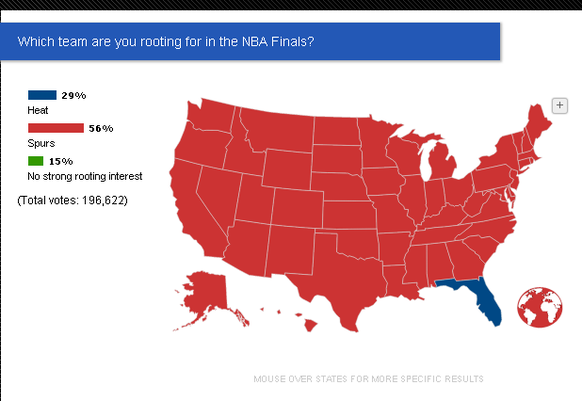582x401 pixels.
Task: Click the blue Heat color bar
Action: click(42, 95)
